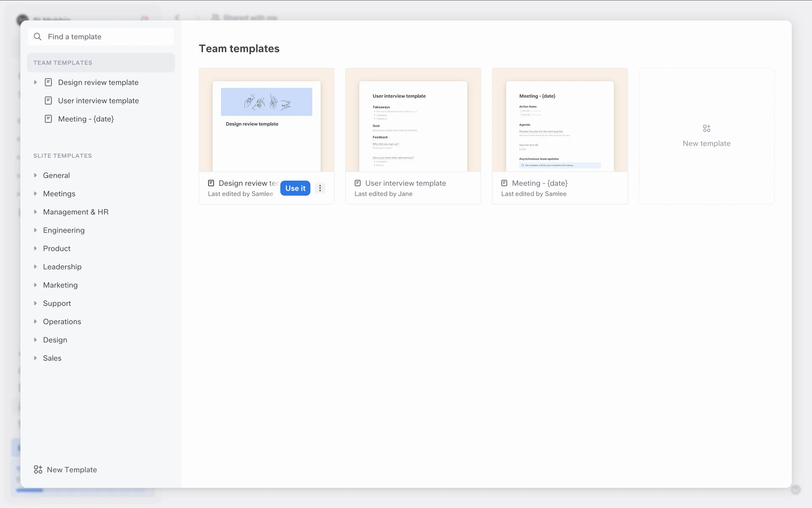The image size is (812, 508).
Task: Expand the Engineering templates category
Action: [x=36, y=230]
